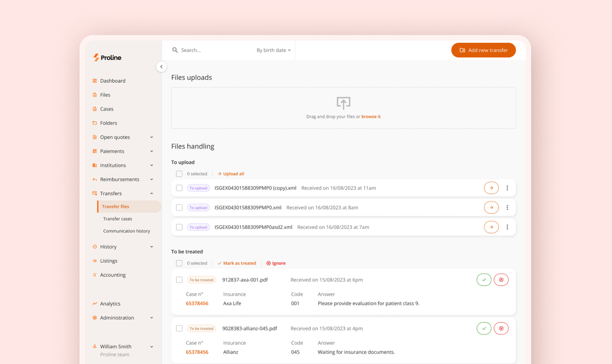Click the Dashboard icon in sidebar

point(94,81)
